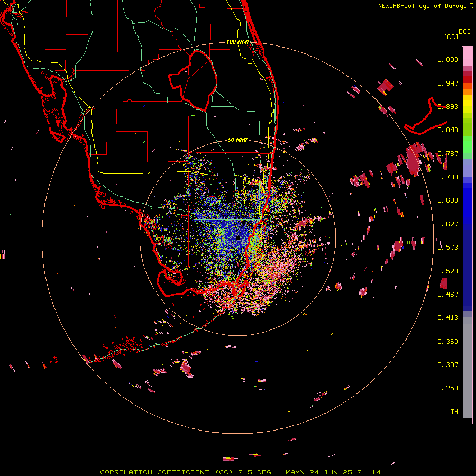
Task: Click the 0.520 scale value
Action: (x=448, y=271)
